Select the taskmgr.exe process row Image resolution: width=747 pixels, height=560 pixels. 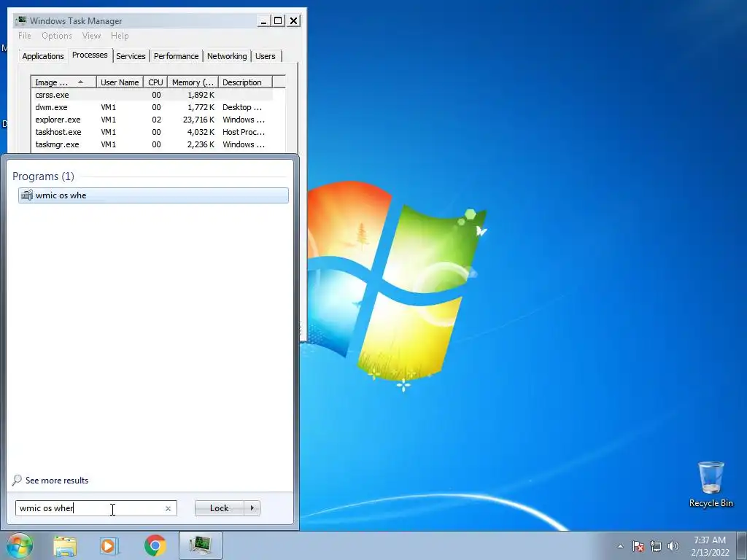point(152,144)
